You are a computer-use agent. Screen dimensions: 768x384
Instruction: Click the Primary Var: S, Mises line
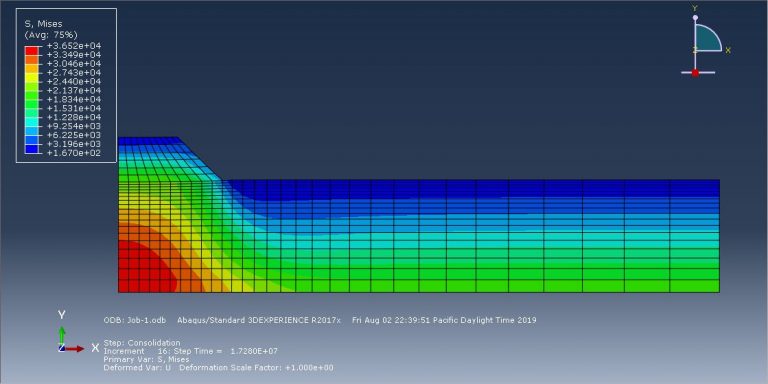(x=146, y=360)
